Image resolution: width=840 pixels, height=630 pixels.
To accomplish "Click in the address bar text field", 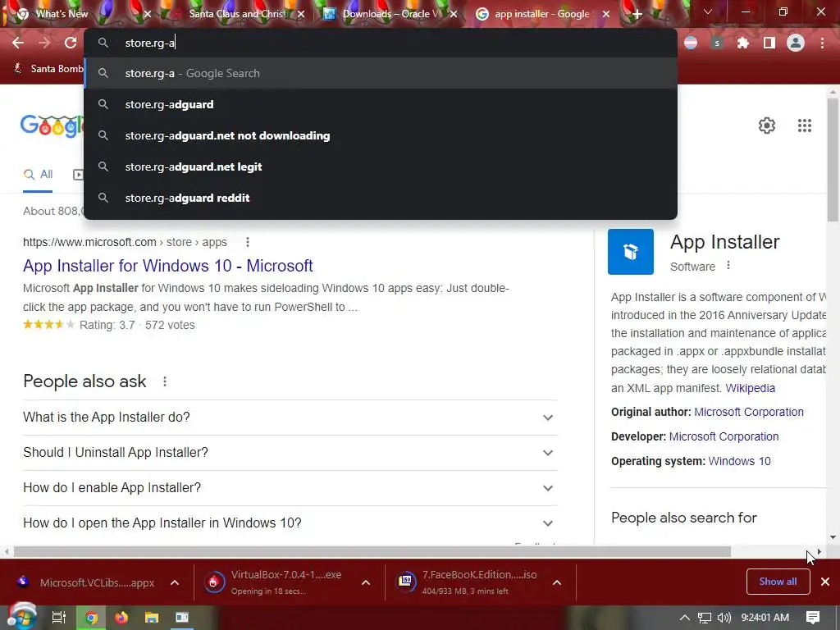I will tap(381, 43).
